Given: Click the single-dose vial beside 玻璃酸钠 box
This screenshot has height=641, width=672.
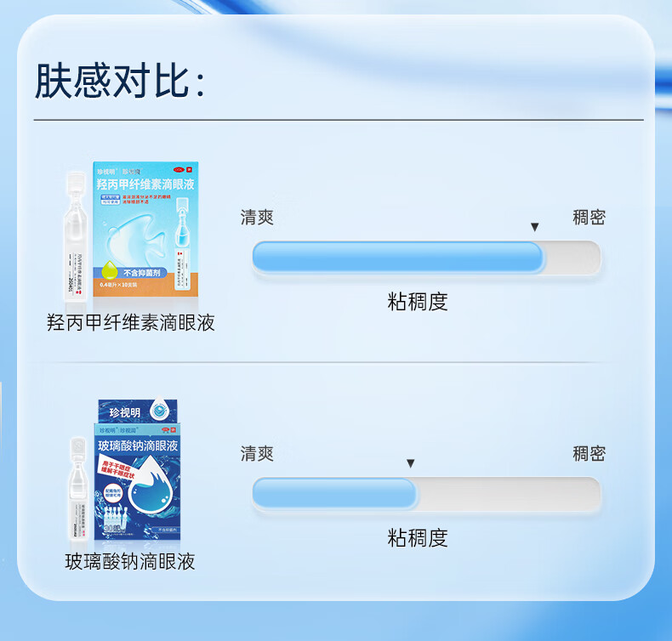Looking at the screenshot, I should (79, 489).
